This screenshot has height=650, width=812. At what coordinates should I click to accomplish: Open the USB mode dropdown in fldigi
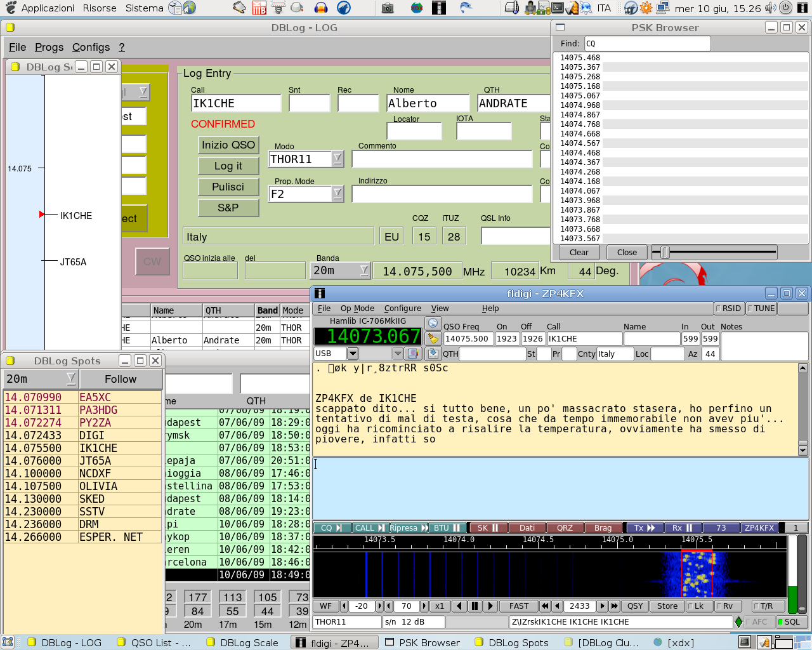pos(353,354)
